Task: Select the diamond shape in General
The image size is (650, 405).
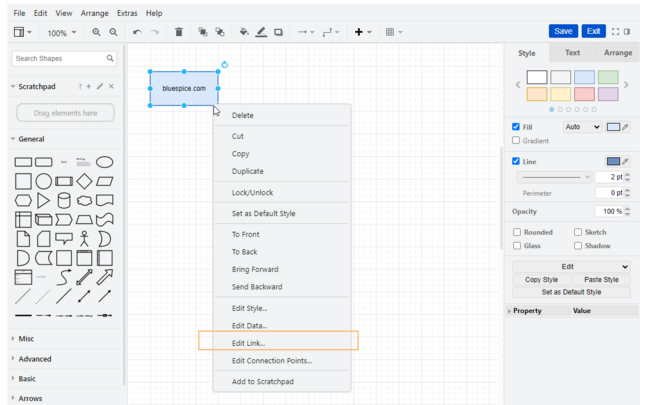Action: tap(84, 181)
